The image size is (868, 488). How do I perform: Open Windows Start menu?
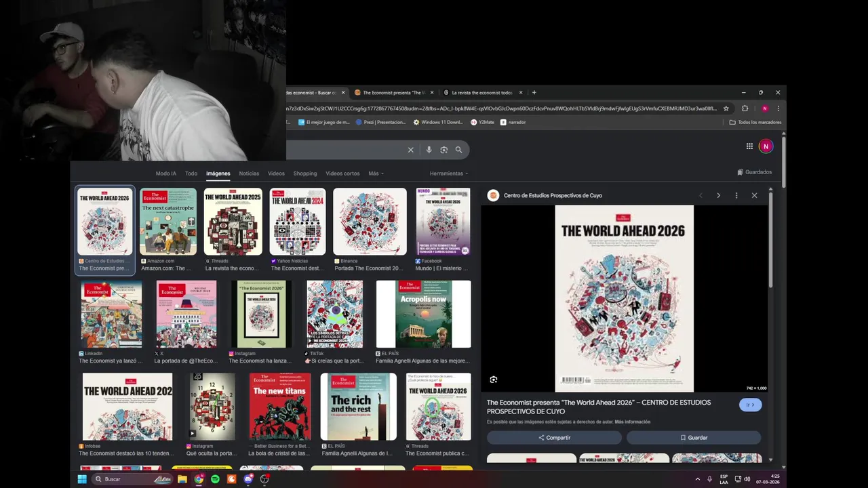82,479
